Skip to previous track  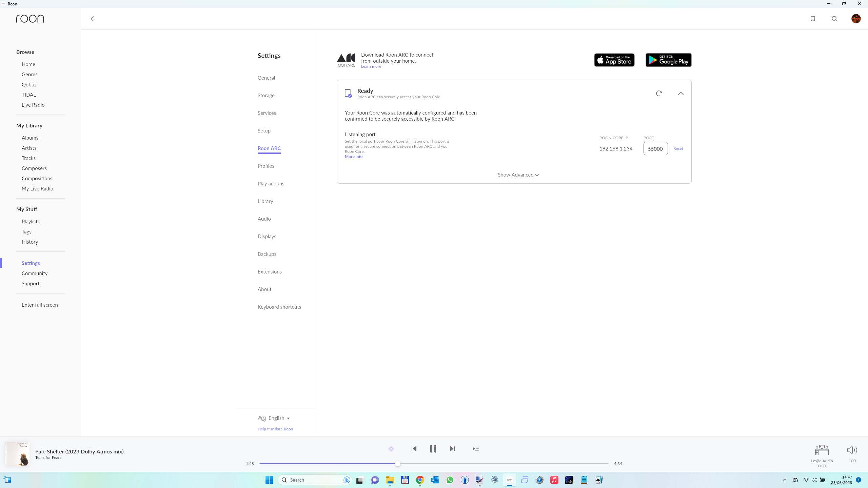pos(414,449)
